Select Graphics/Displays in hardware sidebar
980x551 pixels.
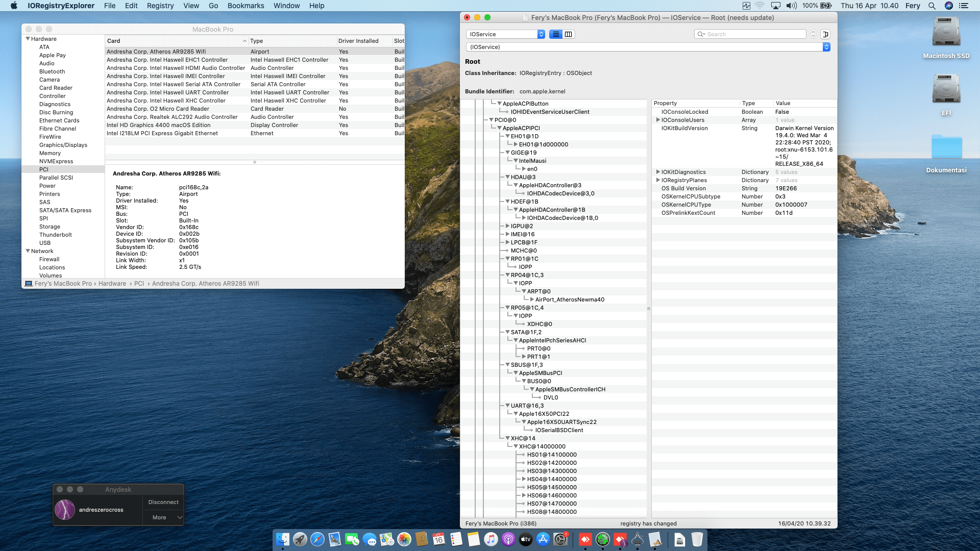click(63, 145)
